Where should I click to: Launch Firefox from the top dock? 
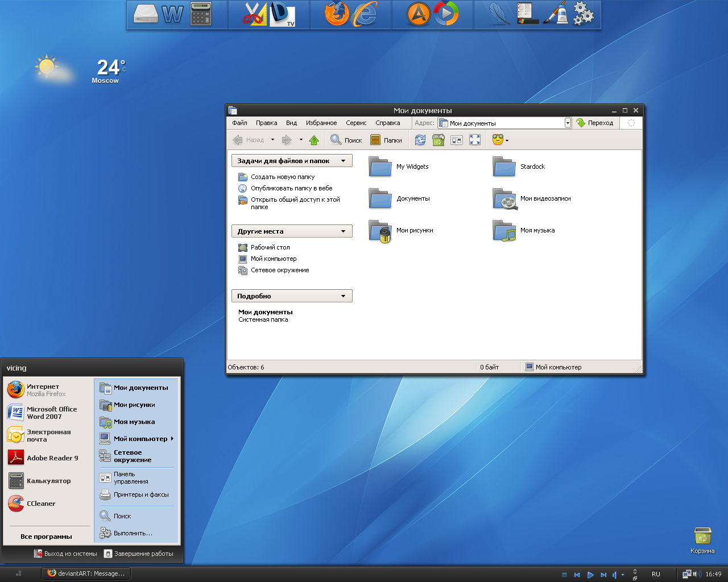[337, 14]
